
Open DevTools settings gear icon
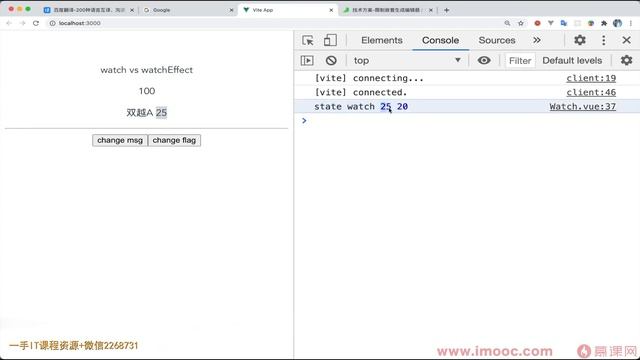click(x=580, y=40)
